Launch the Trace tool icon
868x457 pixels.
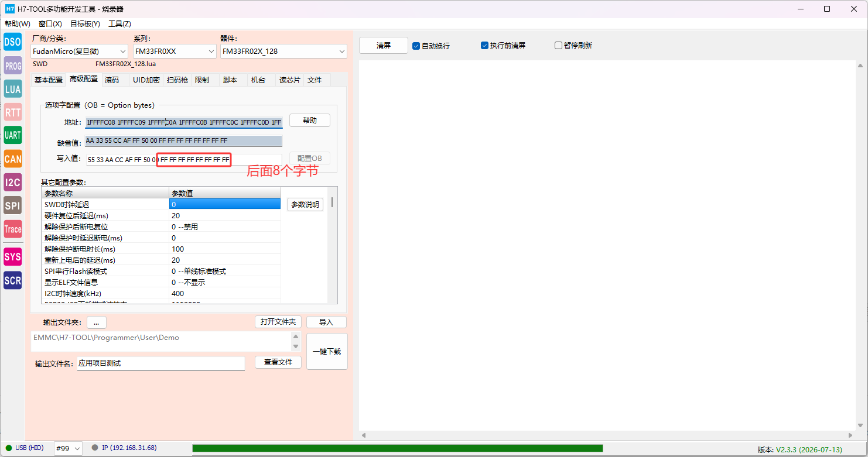click(12, 229)
